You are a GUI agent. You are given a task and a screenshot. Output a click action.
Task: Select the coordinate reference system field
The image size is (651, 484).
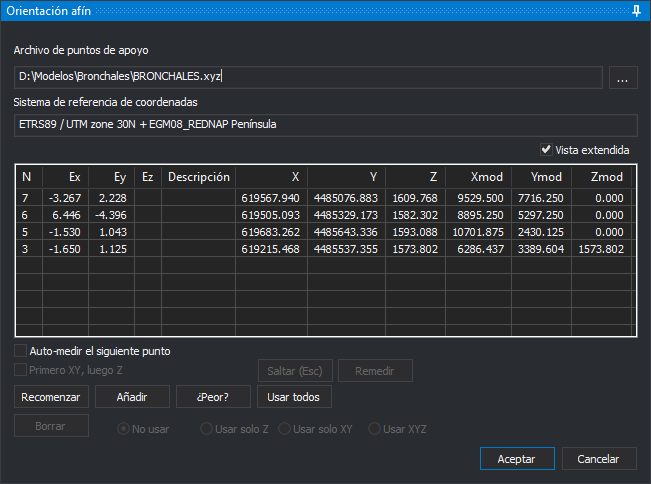click(x=326, y=125)
